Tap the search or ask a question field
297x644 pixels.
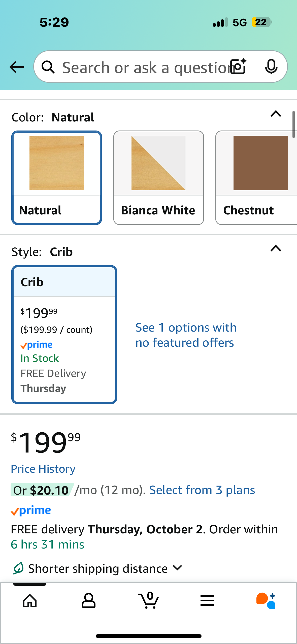(x=144, y=67)
